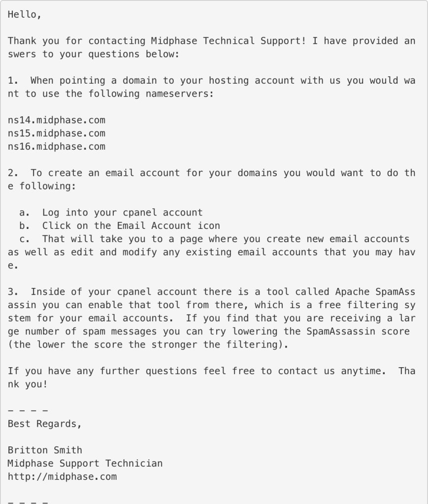Click the 'To create an email account' sentence

pos(105,173)
